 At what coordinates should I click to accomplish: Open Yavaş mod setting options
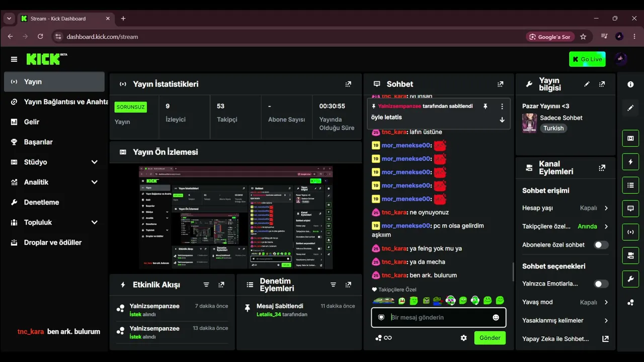565,302
